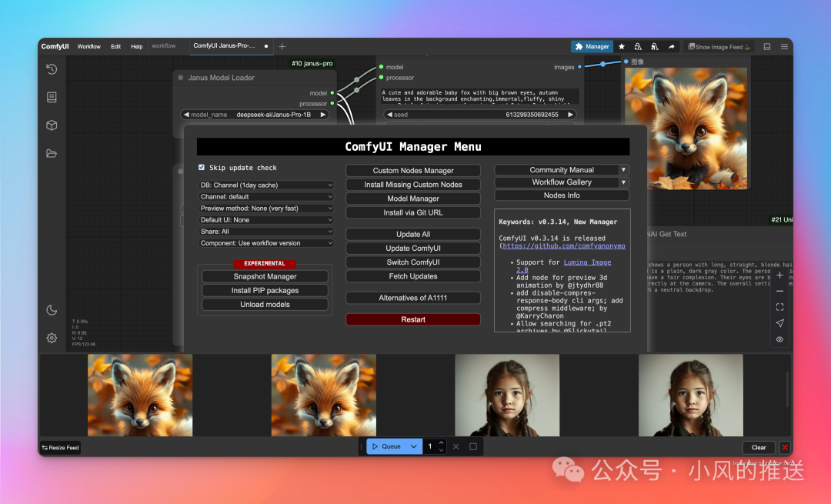Open the queue history icon in sidebar
The width and height of the screenshot is (831, 504).
52,69
